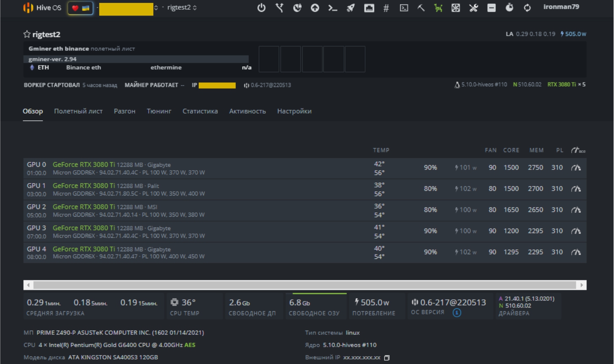Open the Активность tab

pyautogui.click(x=248, y=111)
